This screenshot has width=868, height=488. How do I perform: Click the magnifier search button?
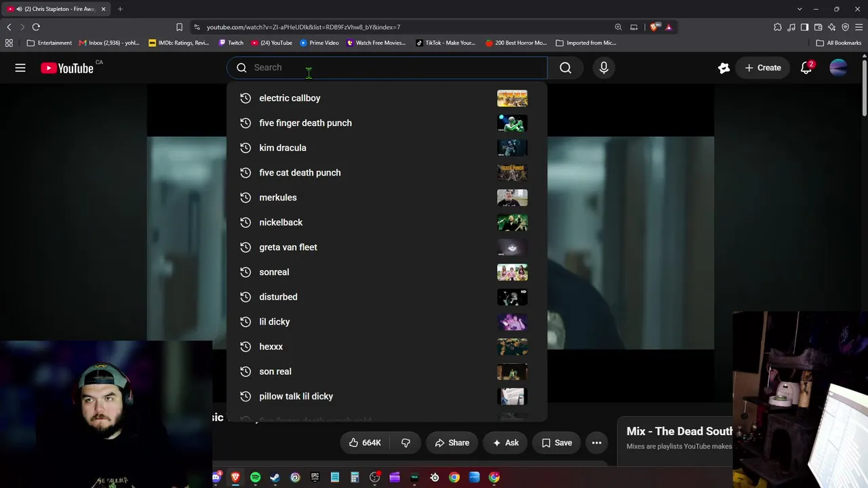point(566,68)
